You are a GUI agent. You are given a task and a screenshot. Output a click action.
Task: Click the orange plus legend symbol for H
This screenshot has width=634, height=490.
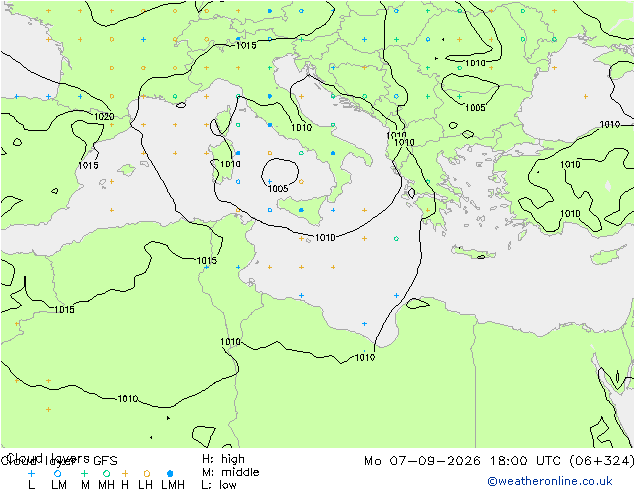[x=125, y=473]
